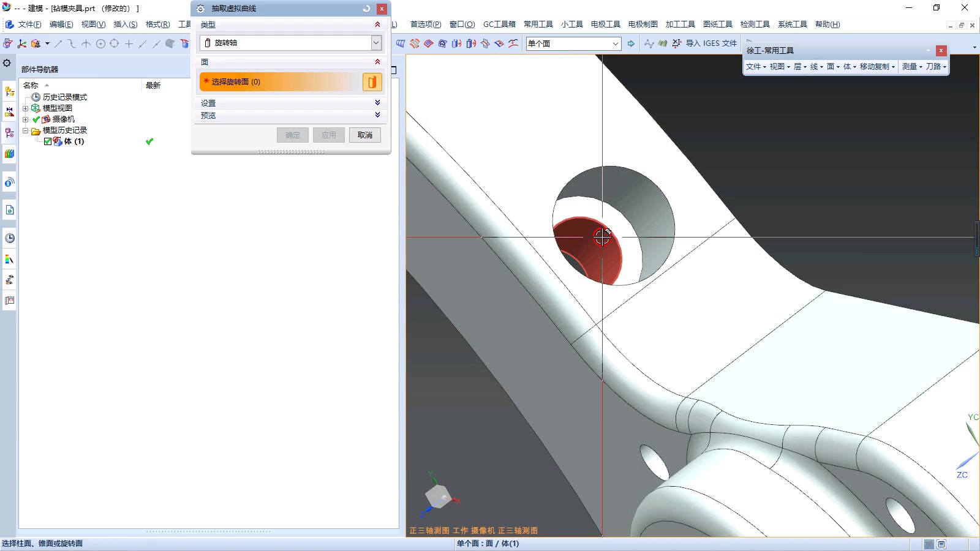
Task: Select the plus point tool
Action: pos(129,43)
